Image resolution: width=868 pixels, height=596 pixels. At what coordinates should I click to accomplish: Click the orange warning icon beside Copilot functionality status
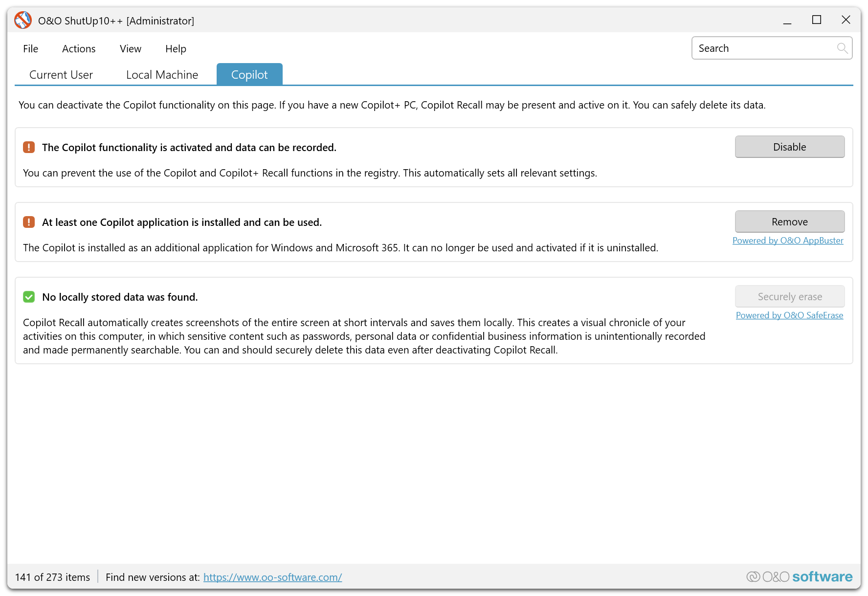[x=29, y=147]
